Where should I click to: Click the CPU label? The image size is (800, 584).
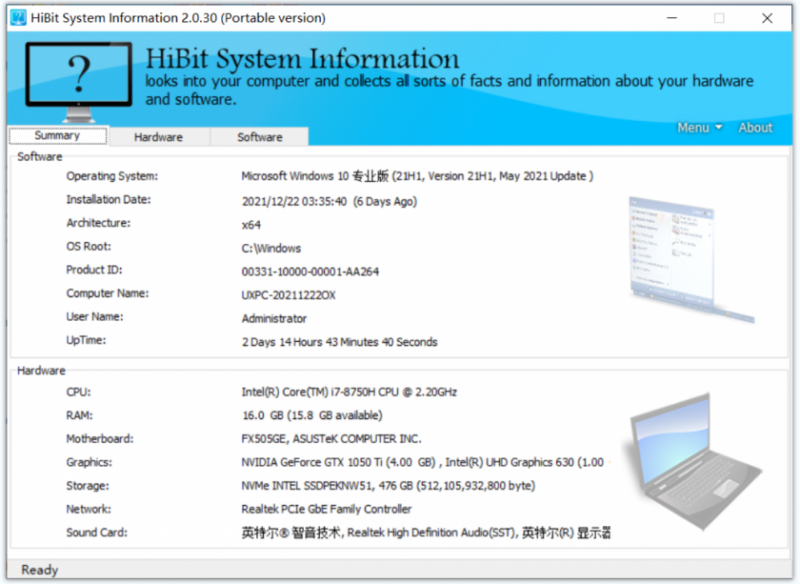[78, 392]
